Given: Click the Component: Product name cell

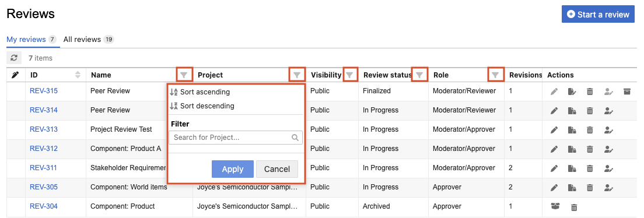Looking at the screenshot, I should pos(123,206).
